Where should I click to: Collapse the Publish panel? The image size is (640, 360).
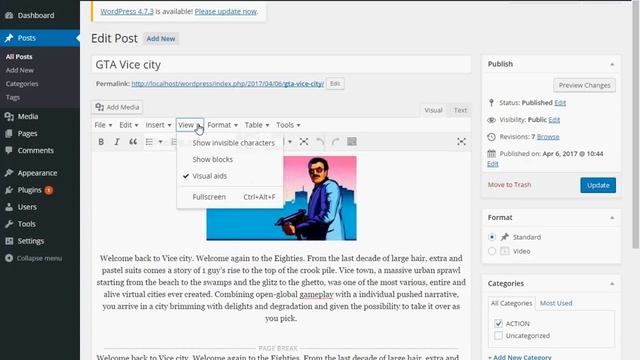point(612,64)
